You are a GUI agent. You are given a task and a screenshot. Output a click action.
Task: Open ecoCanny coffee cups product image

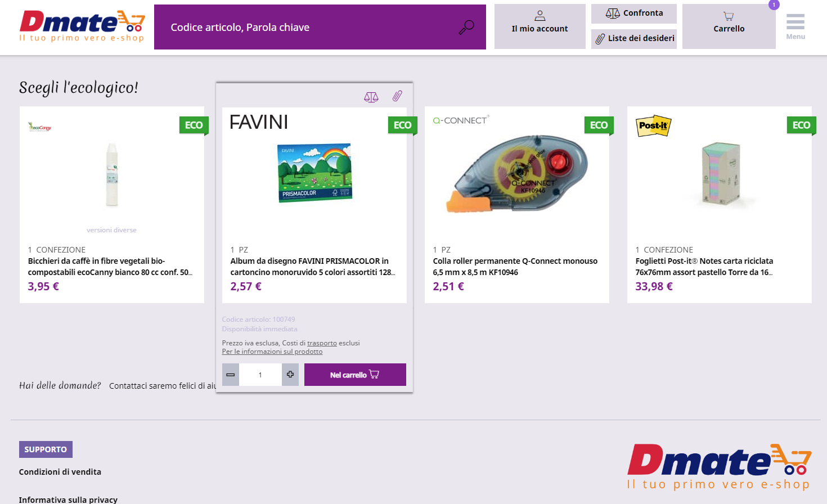click(x=112, y=174)
